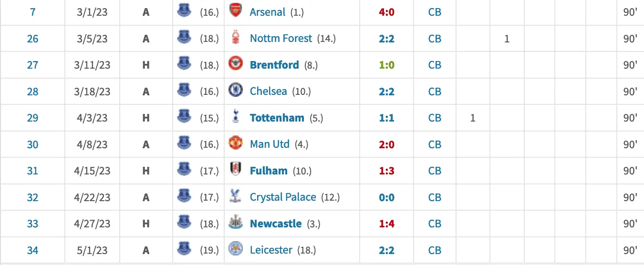This screenshot has height=265, width=644.
Task: Open the Arsenal team link
Action: pos(268,12)
